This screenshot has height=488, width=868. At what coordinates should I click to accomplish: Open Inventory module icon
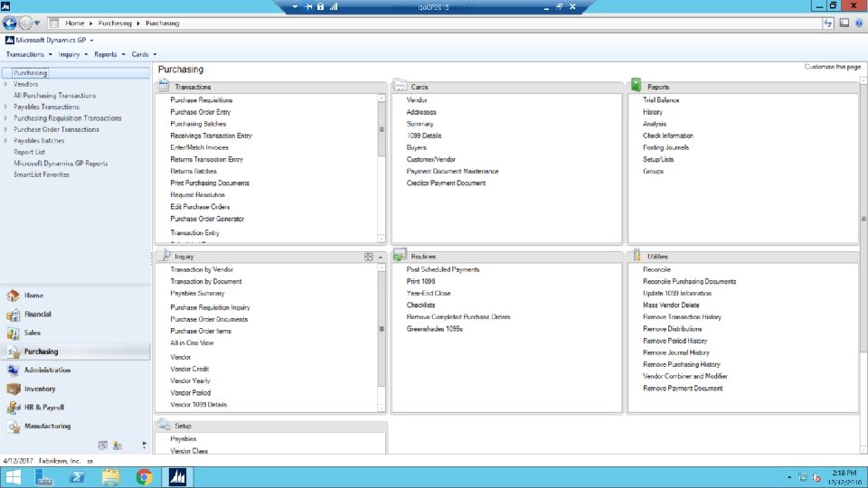[14, 389]
